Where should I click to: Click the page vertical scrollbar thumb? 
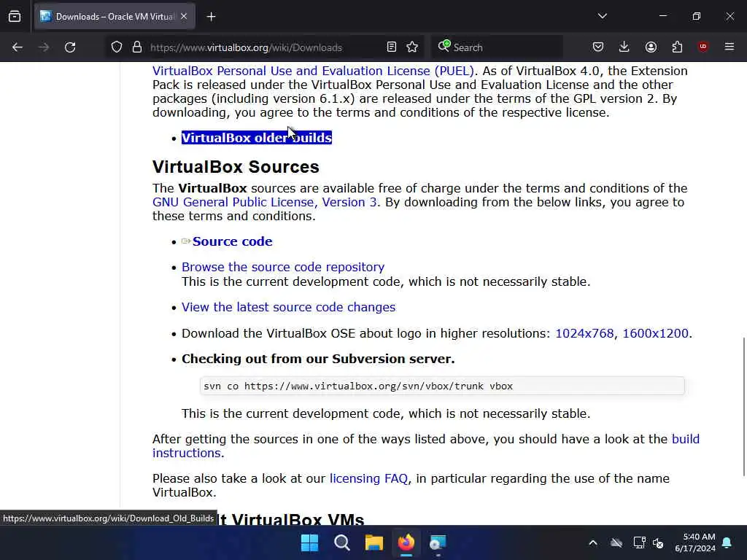point(743,406)
